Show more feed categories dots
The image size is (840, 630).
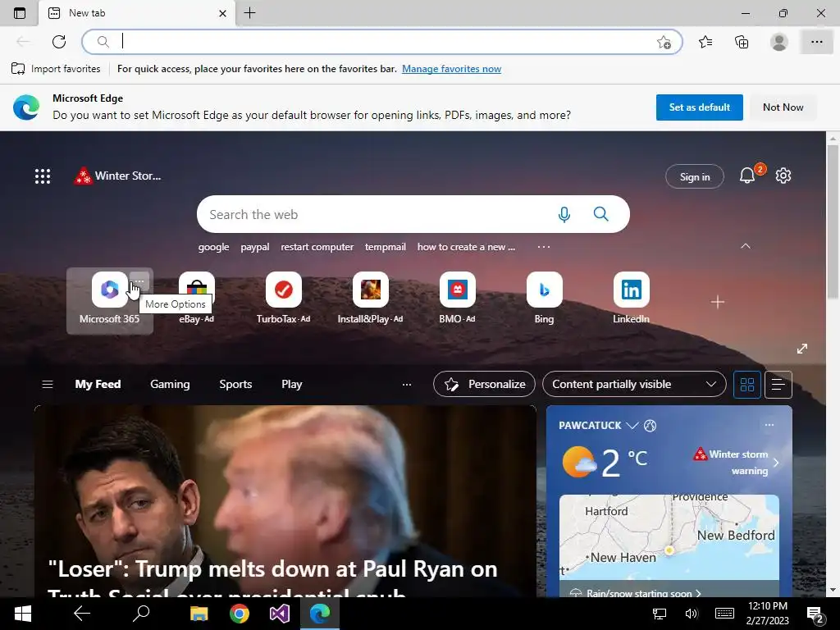click(x=407, y=384)
